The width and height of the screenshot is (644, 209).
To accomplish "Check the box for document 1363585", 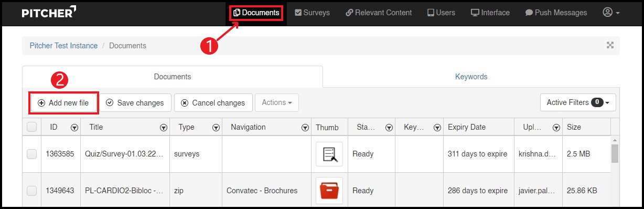I will [x=31, y=154].
